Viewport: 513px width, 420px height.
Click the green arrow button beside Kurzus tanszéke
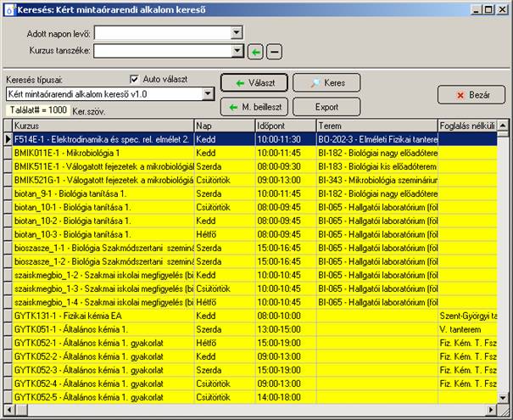(x=255, y=52)
